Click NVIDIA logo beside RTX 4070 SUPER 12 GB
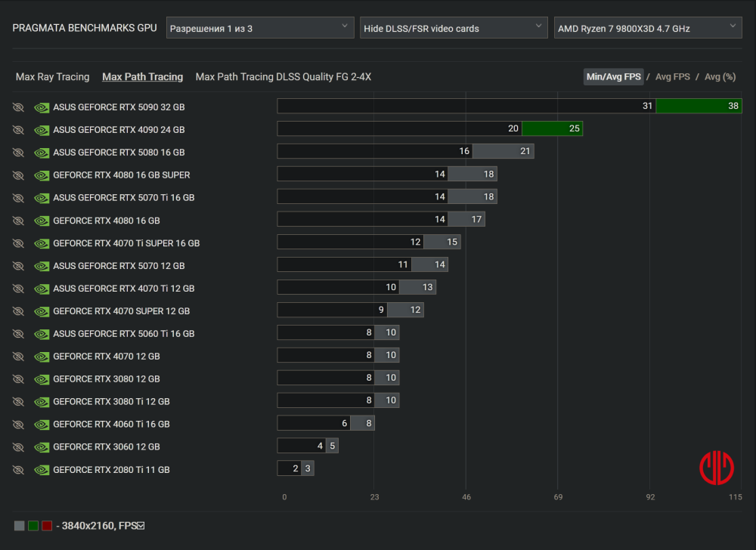The image size is (756, 550). click(x=42, y=311)
